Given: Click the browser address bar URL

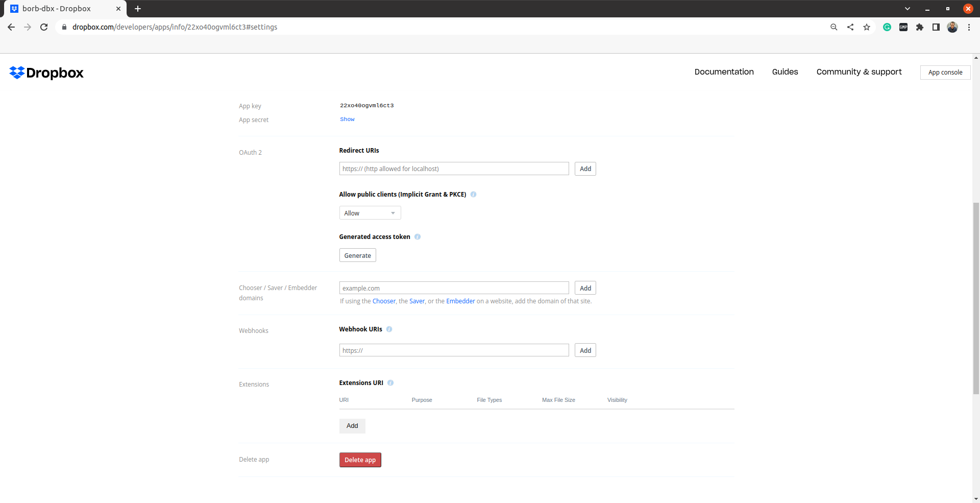Looking at the screenshot, I should [175, 27].
